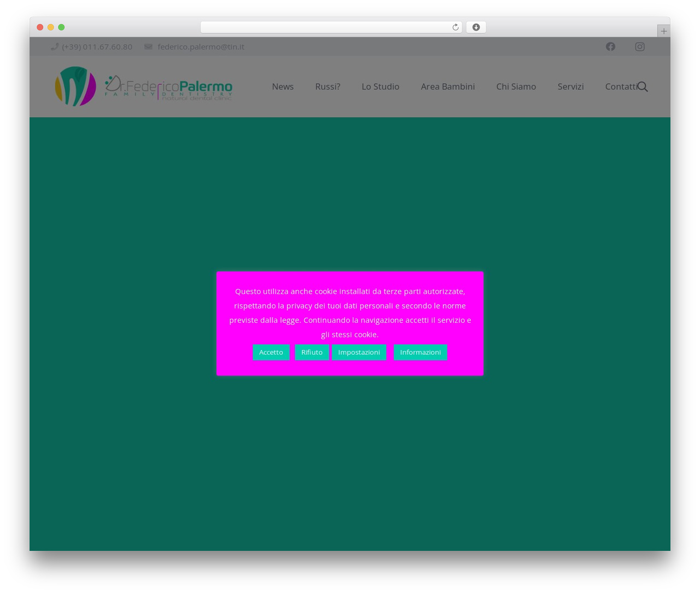Screen dimensions: 700x593
Task: Open a new tab with plus icon
Action: click(663, 31)
